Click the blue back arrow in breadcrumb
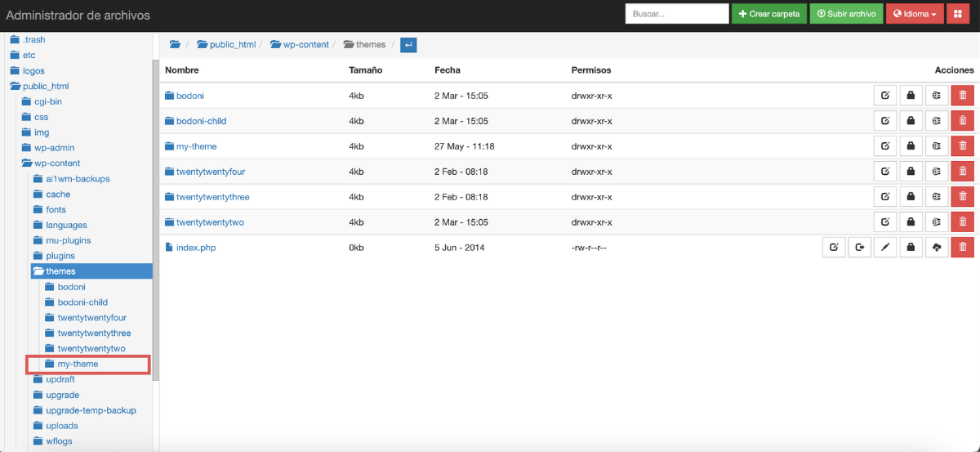 pos(408,45)
